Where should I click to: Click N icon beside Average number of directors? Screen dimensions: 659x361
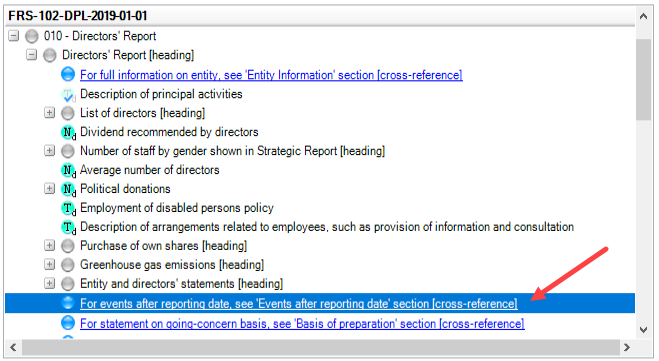click(68, 170)
